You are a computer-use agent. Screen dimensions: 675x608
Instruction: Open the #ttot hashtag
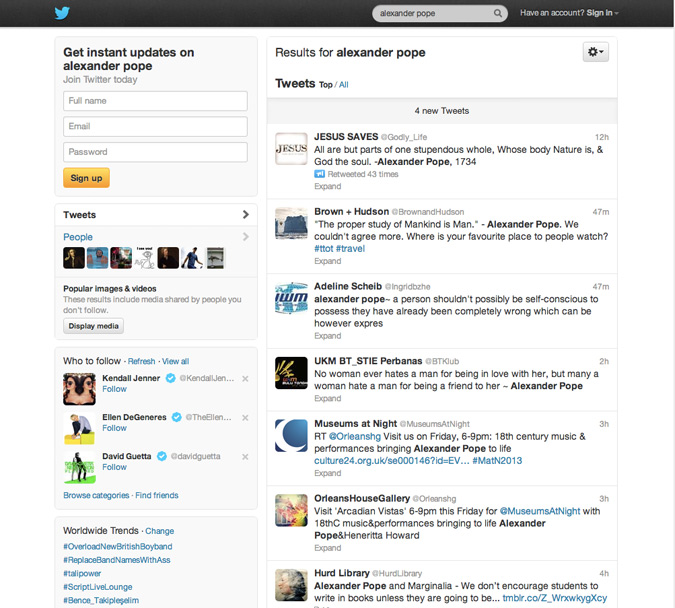(324, 248)
